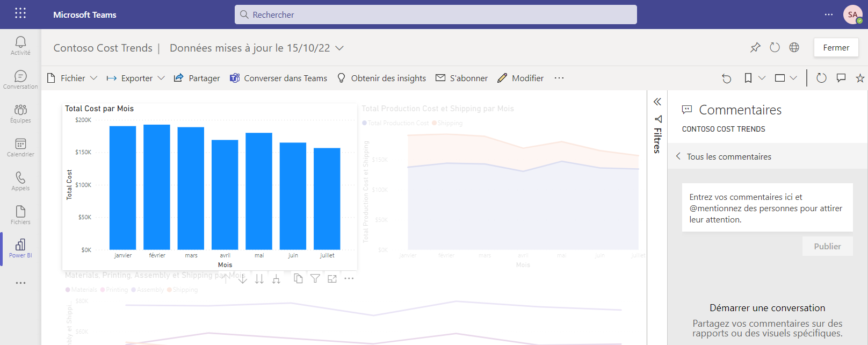Click expand all down one level icon
This screenshot has width=868, height=345.
click(x=276, y=278)
